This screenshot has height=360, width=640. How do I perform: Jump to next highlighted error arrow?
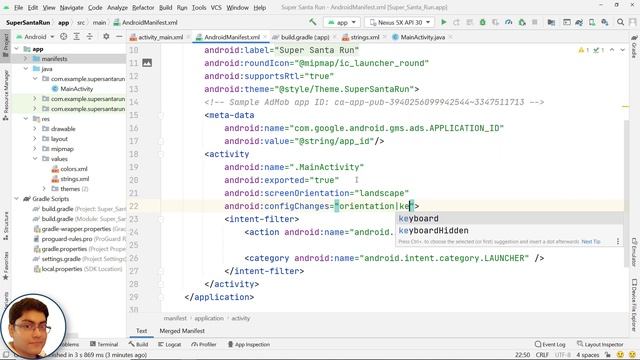tap(622, 50)
